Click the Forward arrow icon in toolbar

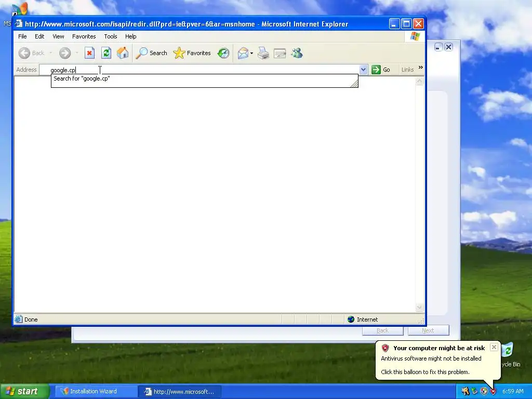[65, 53]
